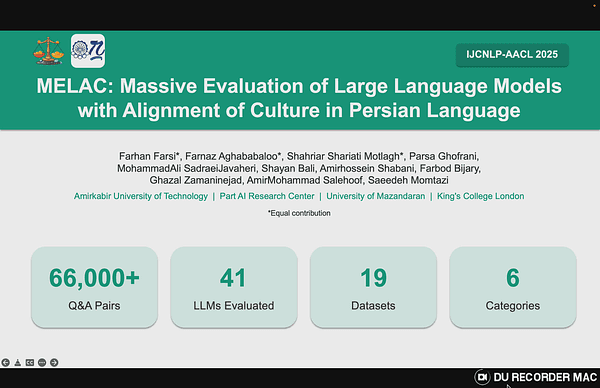Open the more slideshow options icon
The height and width of the screenshot is (388, 600).
point(42,362)
